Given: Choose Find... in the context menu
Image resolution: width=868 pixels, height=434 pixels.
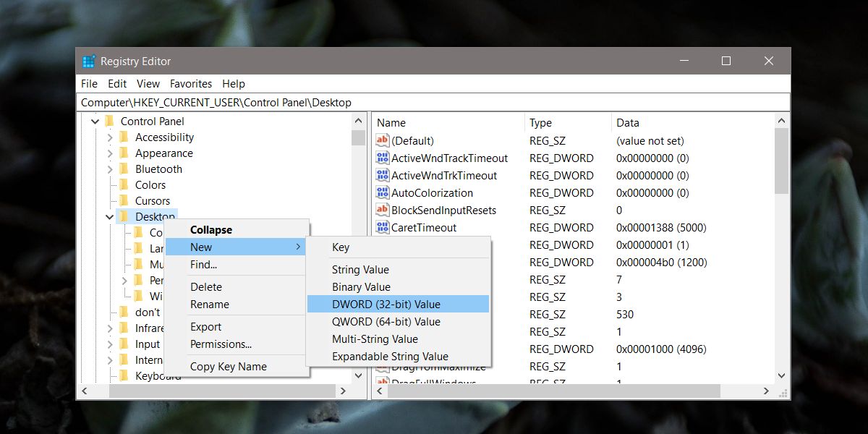Looking at the screenshot, I should [x=237, y=264].
